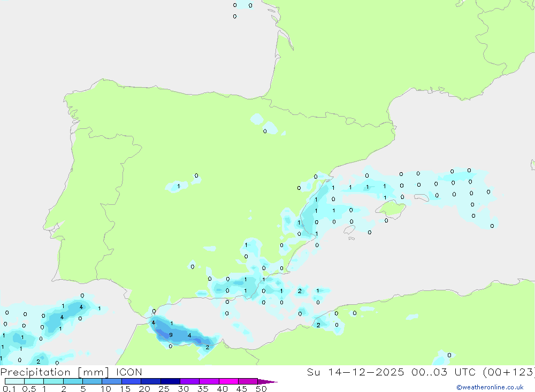Click the '20' legend scale label
Image resolution: width=535 pixels, height=392 pixels.
click(x=144, y=389)
